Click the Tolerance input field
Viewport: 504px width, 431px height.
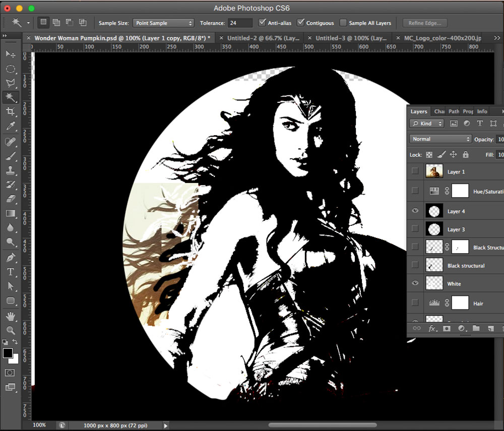[x=240, y=23]
